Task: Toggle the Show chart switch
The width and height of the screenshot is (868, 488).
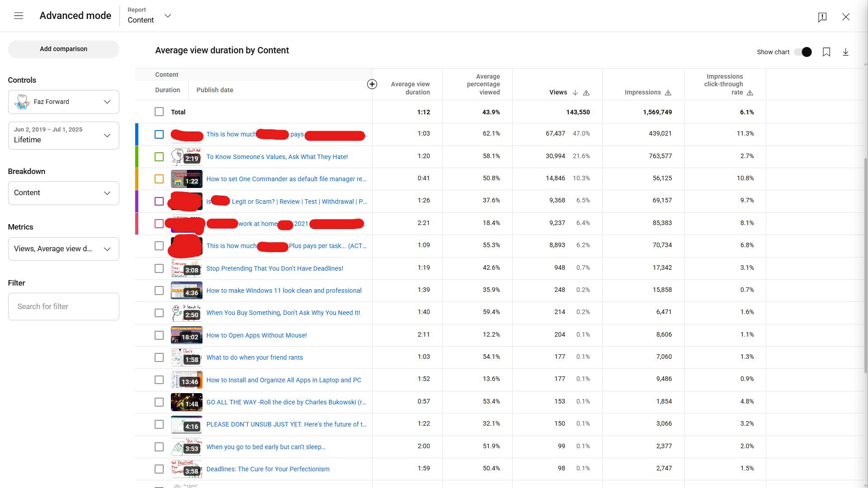Action: (x=803, y=52)
